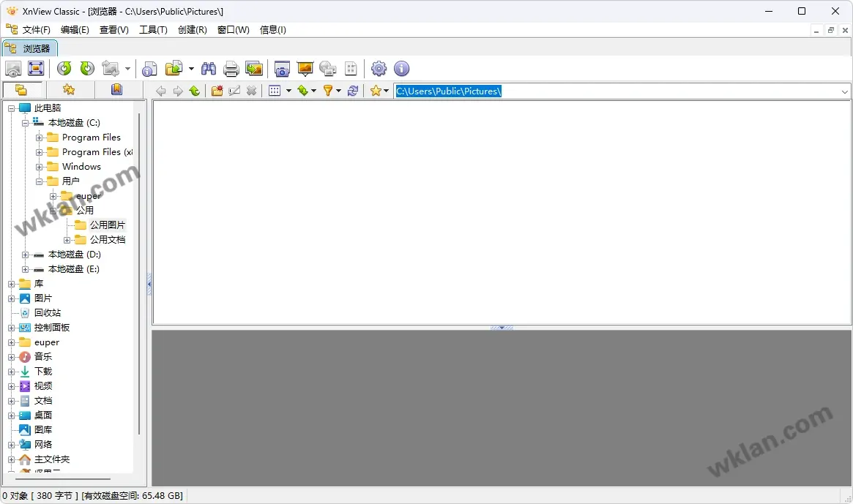Open the 编辑(E) menu
This screenshot has width=853, height=504.
pos(75,30)
